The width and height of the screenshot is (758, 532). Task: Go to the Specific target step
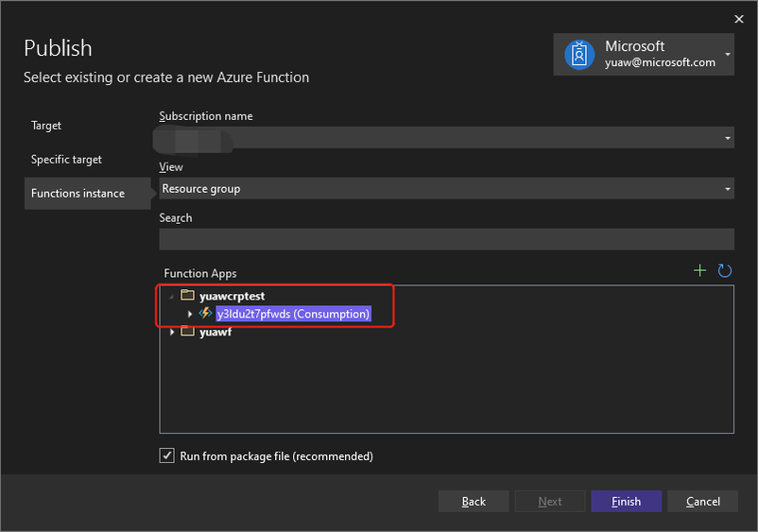pyautogui.click(x=66, y=160)
